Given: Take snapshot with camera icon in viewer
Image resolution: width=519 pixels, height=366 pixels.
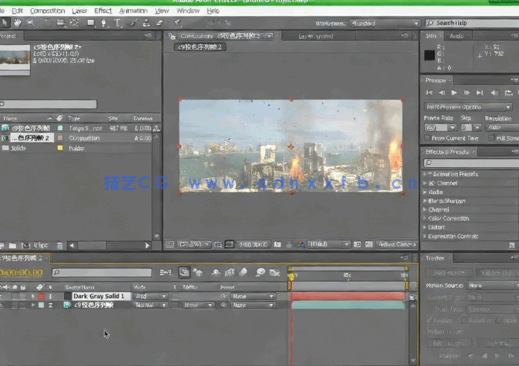Looking at the screenshot, I should point(277,244).
